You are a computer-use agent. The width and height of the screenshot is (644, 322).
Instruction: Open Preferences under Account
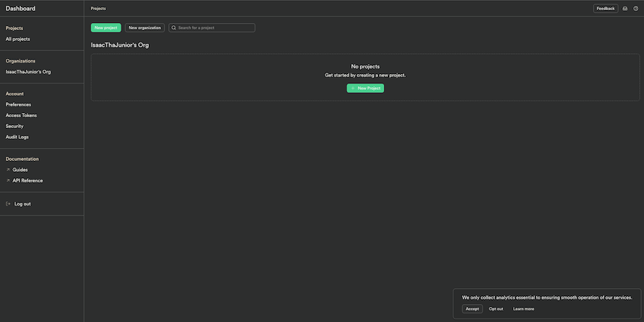(x=18, y=104)
